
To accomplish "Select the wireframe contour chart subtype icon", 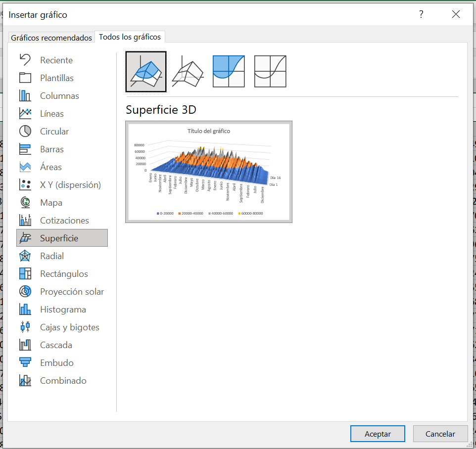I will coord(270,72).
